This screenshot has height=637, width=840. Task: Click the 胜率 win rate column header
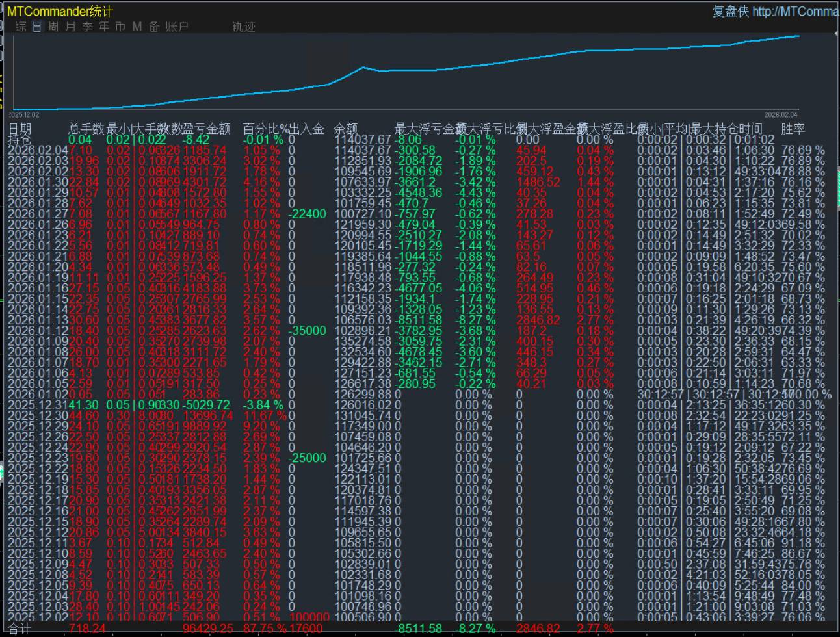(793, 129)
